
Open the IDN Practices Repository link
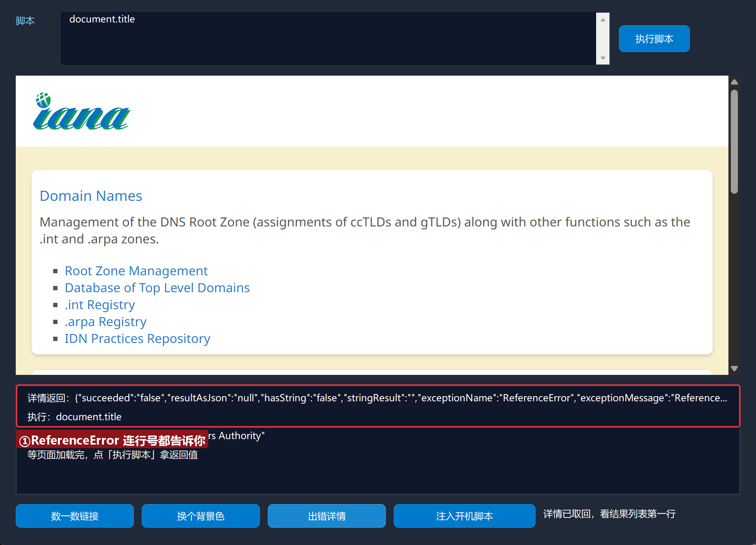pos(137,339)
